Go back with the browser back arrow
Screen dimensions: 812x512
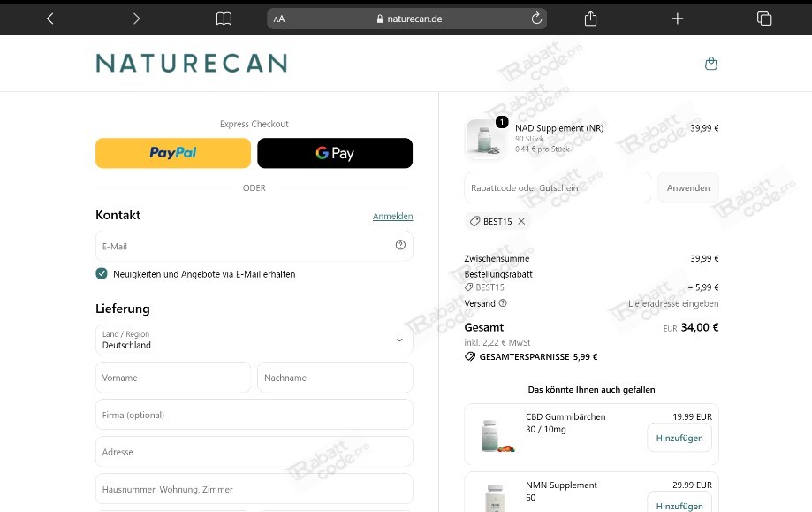click(x=50, y=19)
